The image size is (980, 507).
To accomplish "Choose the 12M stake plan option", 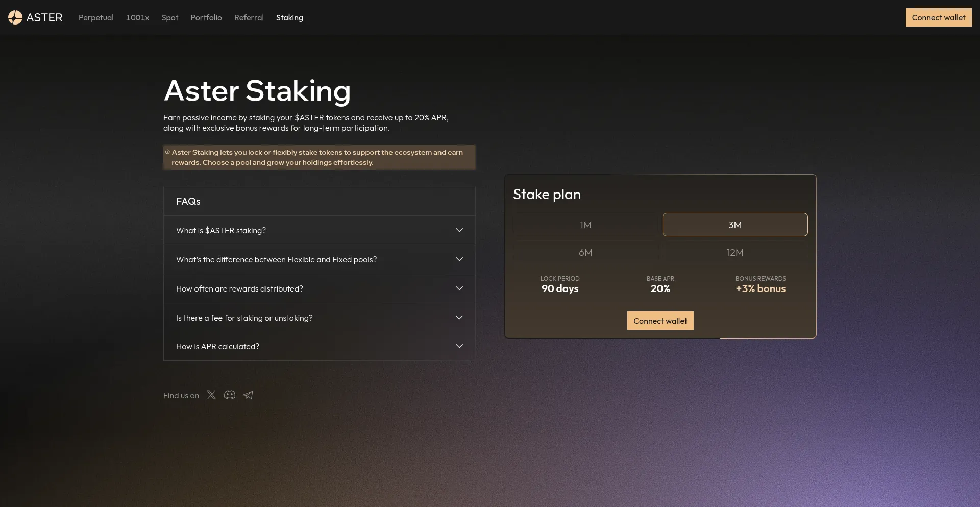I will coord(735,253).
